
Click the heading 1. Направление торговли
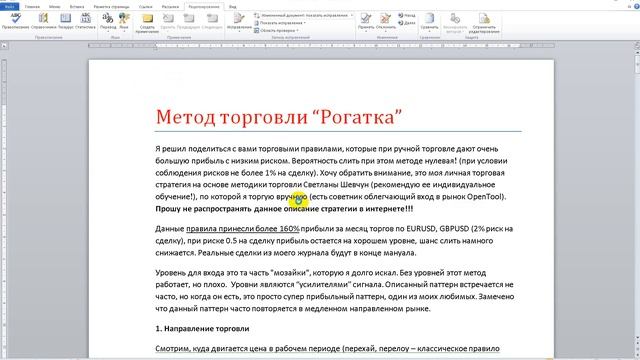[x=202, y=329]
